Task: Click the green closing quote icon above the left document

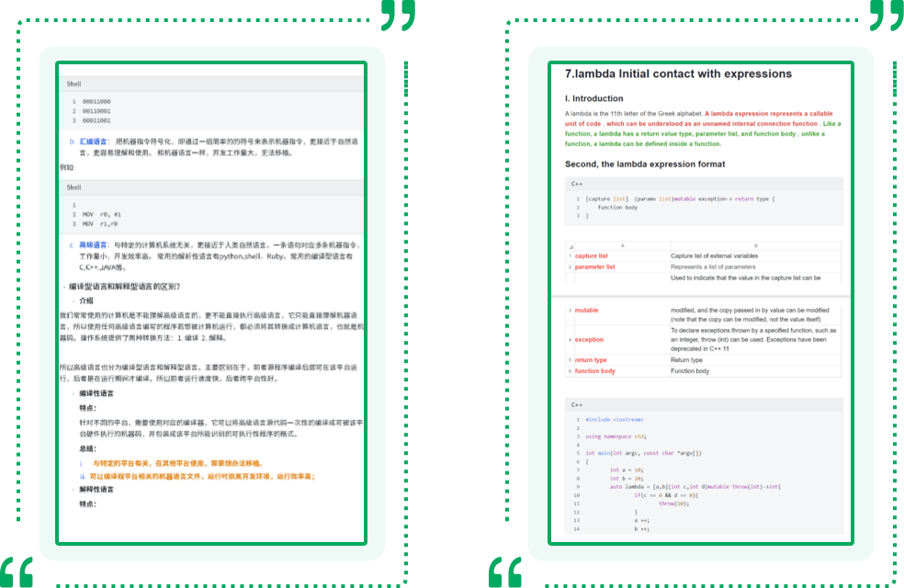Action: click(397, 15)
